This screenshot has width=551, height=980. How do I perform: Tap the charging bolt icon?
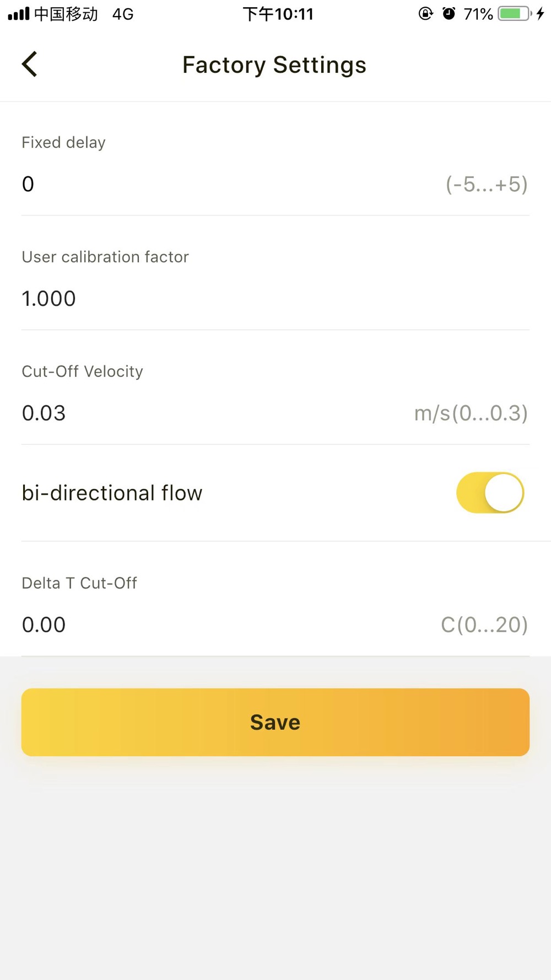[x=541, y=14]
